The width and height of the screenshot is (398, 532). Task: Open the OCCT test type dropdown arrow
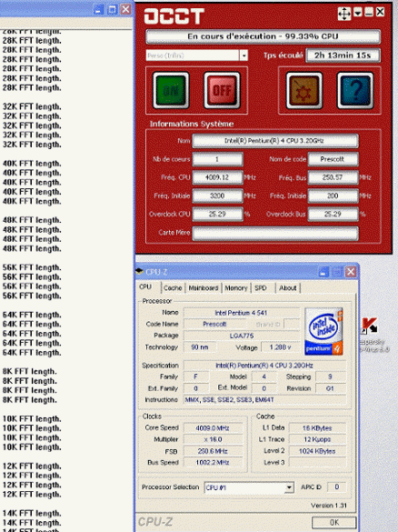(244, 55)
